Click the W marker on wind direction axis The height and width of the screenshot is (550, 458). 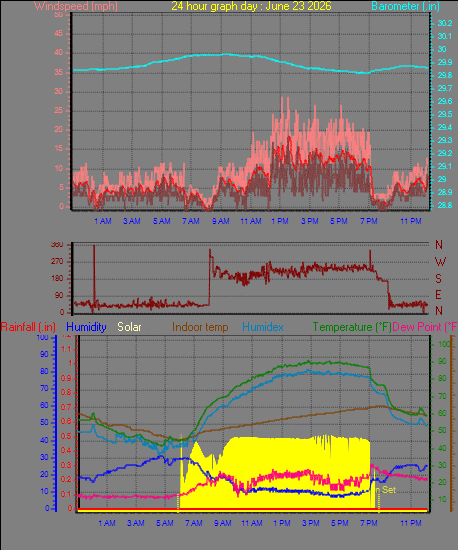point(440,262)
